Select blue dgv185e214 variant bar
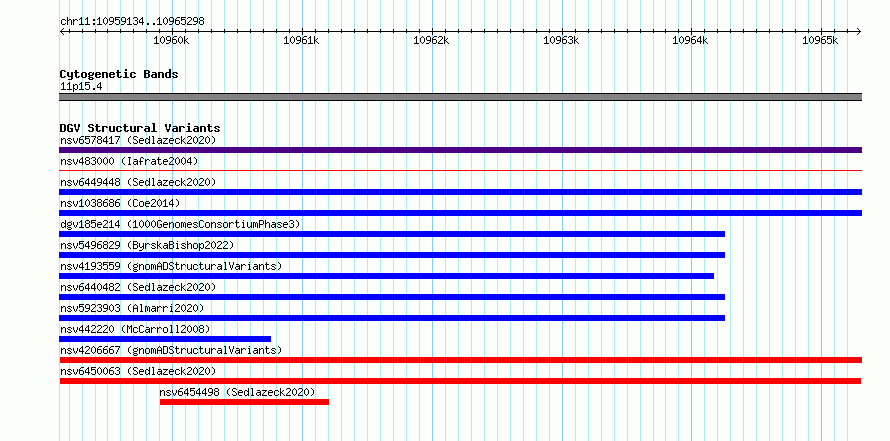Screen dimensions: 890x441 [x=392, y=234]
